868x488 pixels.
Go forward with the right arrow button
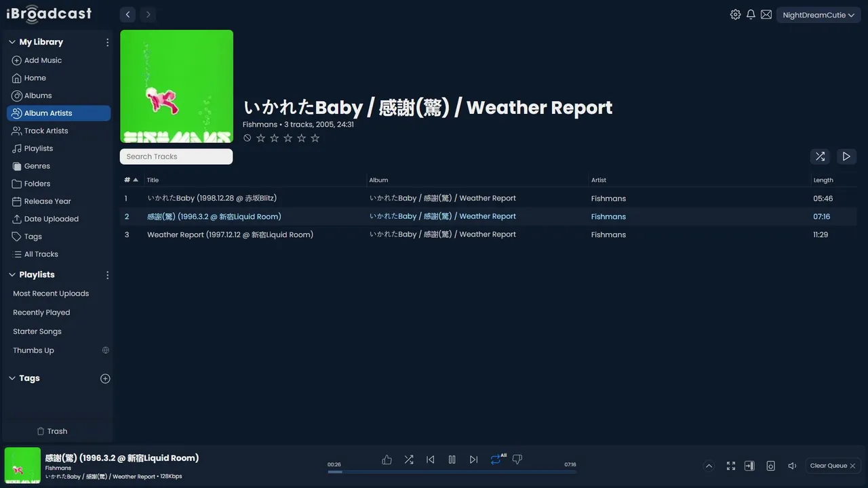click(x=148, y=14)
